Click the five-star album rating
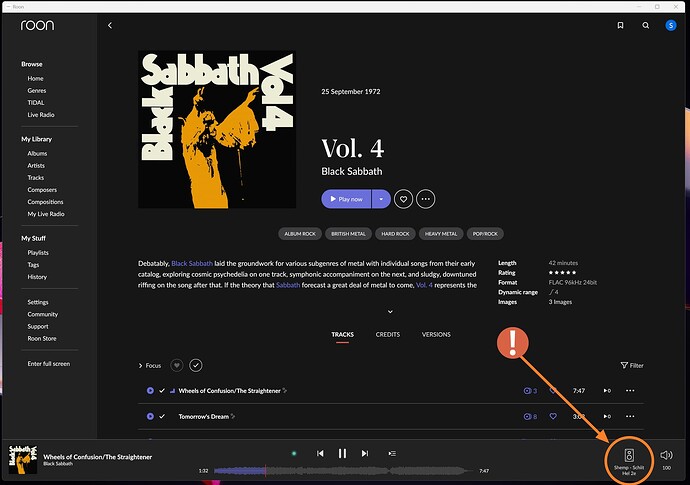Image resolution: width=690 pixels, height=485 pixels. (x=562, y=272)
